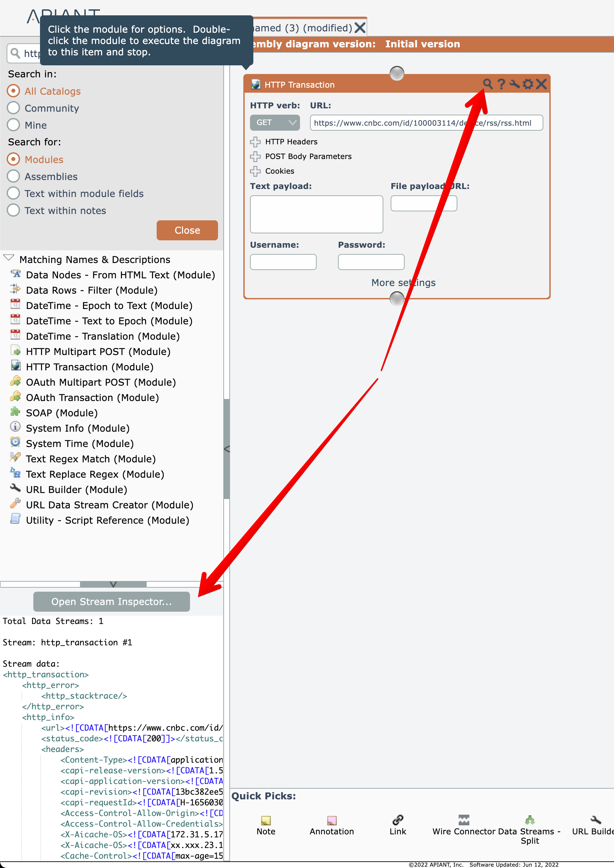Open help question mark on HTTP Transaction

[x=501, y=84]
